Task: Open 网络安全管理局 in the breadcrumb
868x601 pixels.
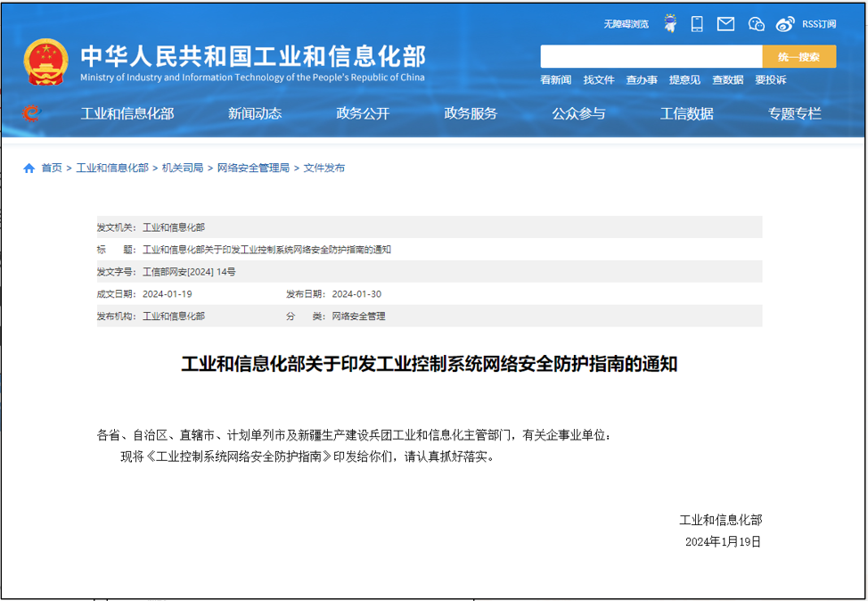Action: click(x=253, y=168)
